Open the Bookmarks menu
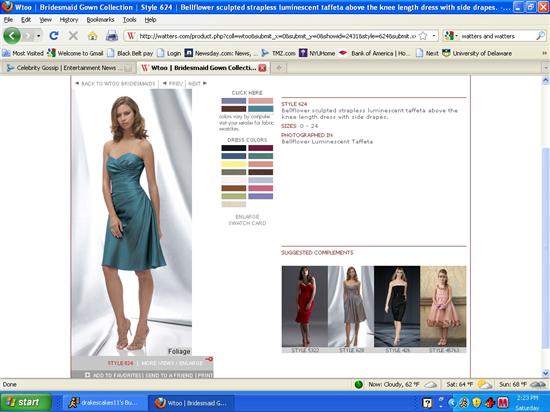 point(100,20)
